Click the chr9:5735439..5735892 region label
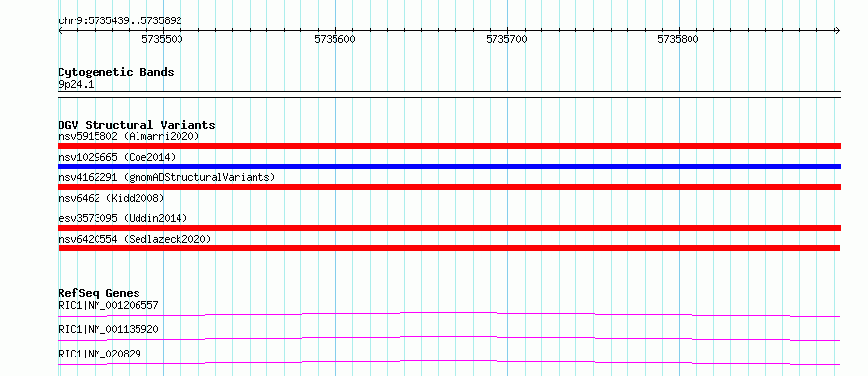Viewport: 868px width, 376px height. (120, 20)
